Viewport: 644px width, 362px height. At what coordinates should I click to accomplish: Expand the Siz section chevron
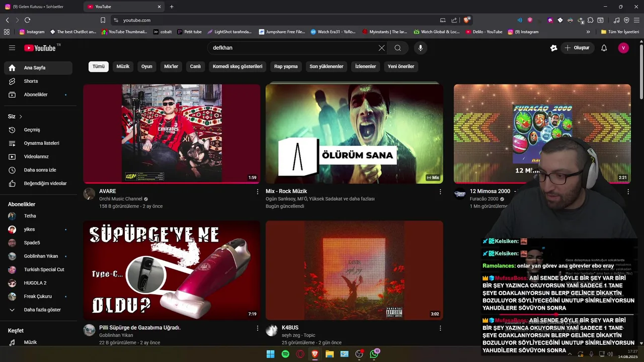21,117
